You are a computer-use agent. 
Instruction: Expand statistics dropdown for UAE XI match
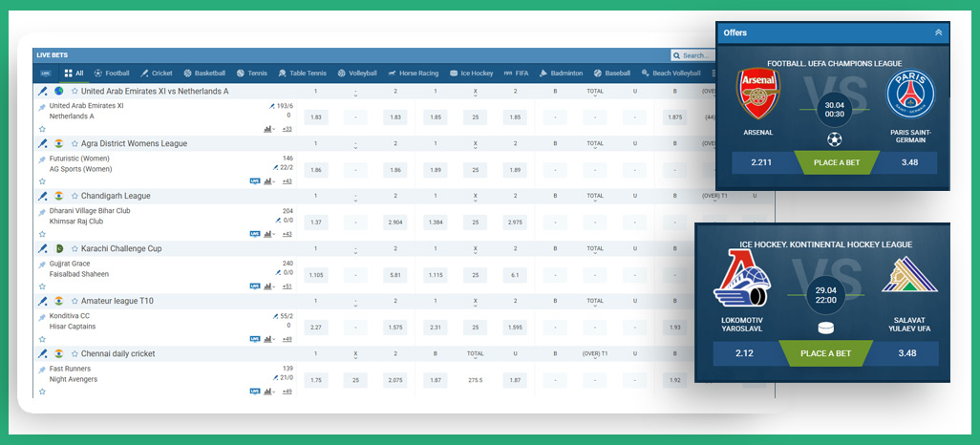pyautogui.click(x=268, y=128)
